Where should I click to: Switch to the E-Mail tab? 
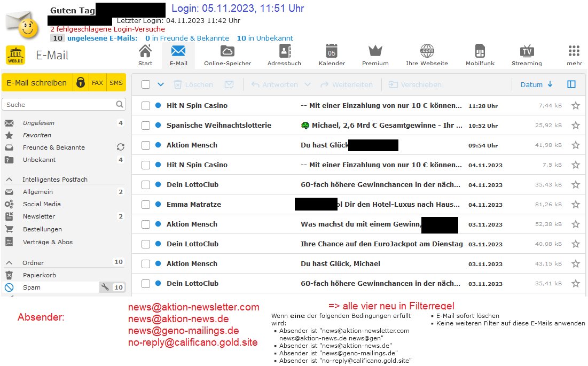point(178,55)
